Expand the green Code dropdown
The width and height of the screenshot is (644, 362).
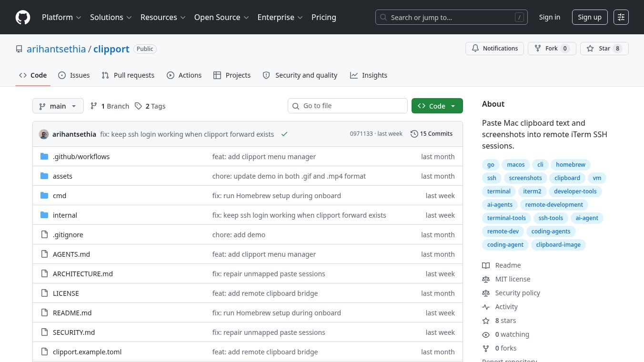click(437, 106)
